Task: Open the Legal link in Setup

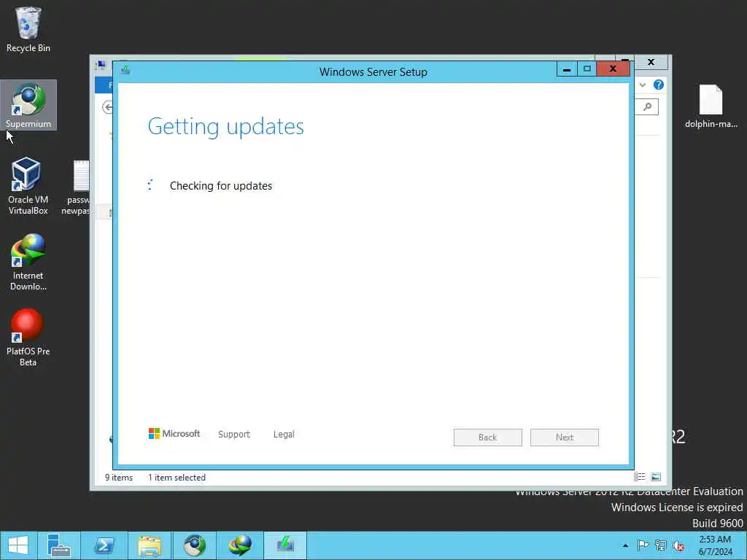Action: pos(284,435)
